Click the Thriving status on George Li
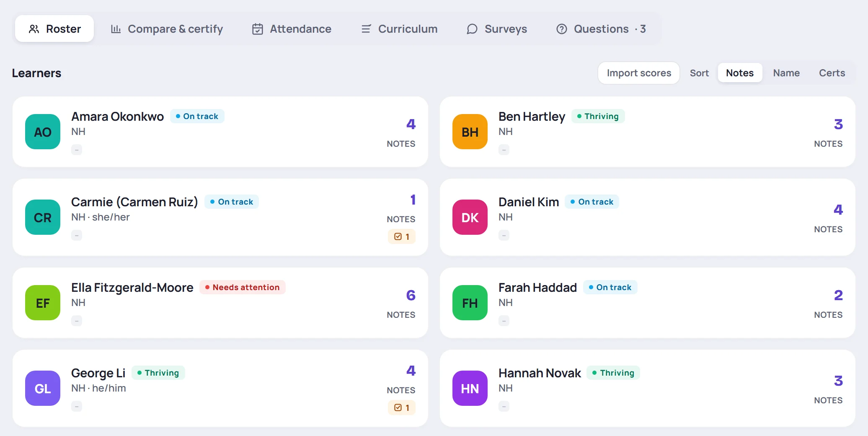Viewport: 868px width, 436px height. pos(158,373)
